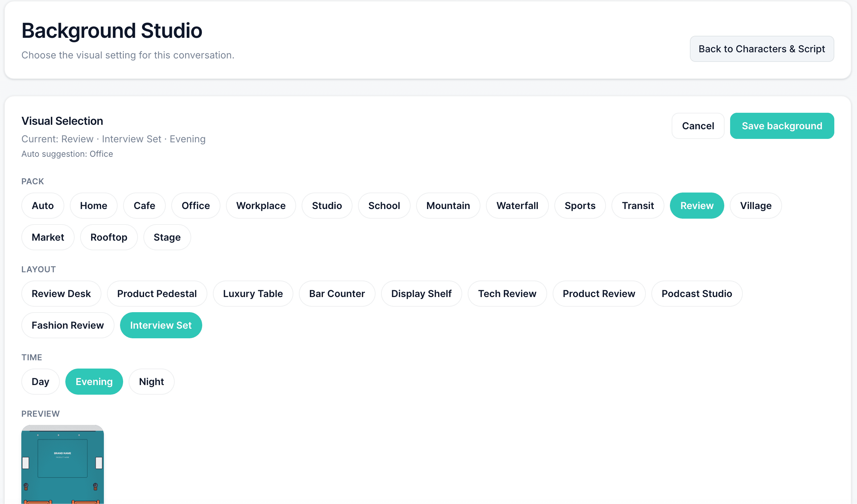Go back to Characters & Script
857x504 pixels.
coord(762,49)
